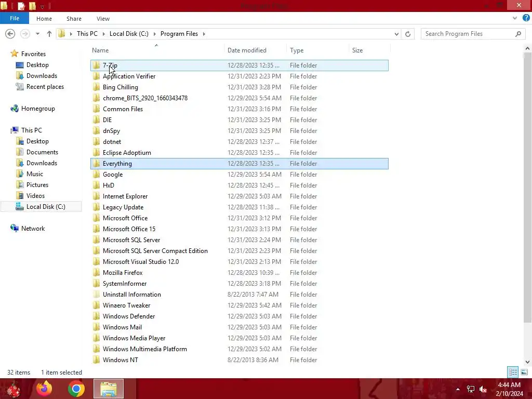Image resolution: width=532 pixels, height=399 pixels.
Task: Select the Microsoft SQL Server Compact Edition folder
Action: click(x=155, y=251)
